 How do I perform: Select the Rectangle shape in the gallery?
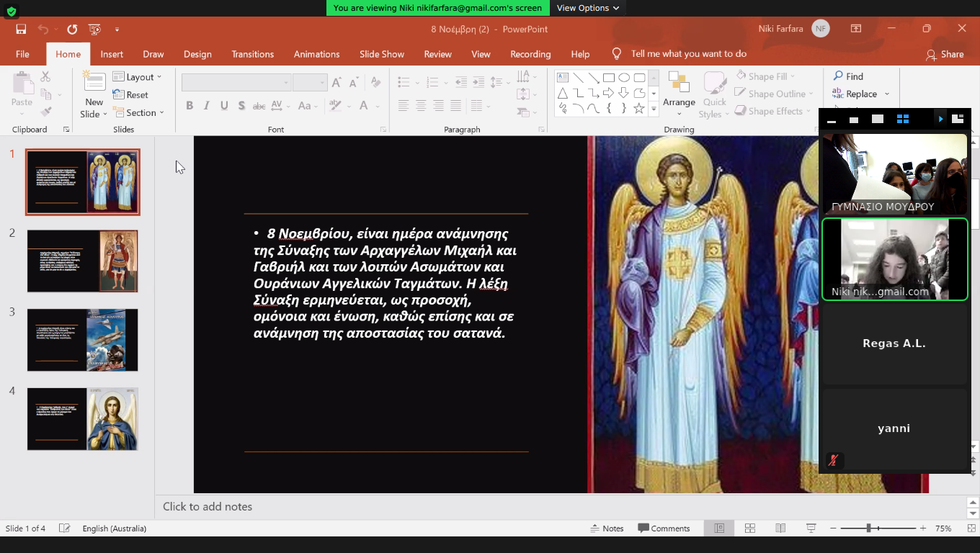pos(609,78)
